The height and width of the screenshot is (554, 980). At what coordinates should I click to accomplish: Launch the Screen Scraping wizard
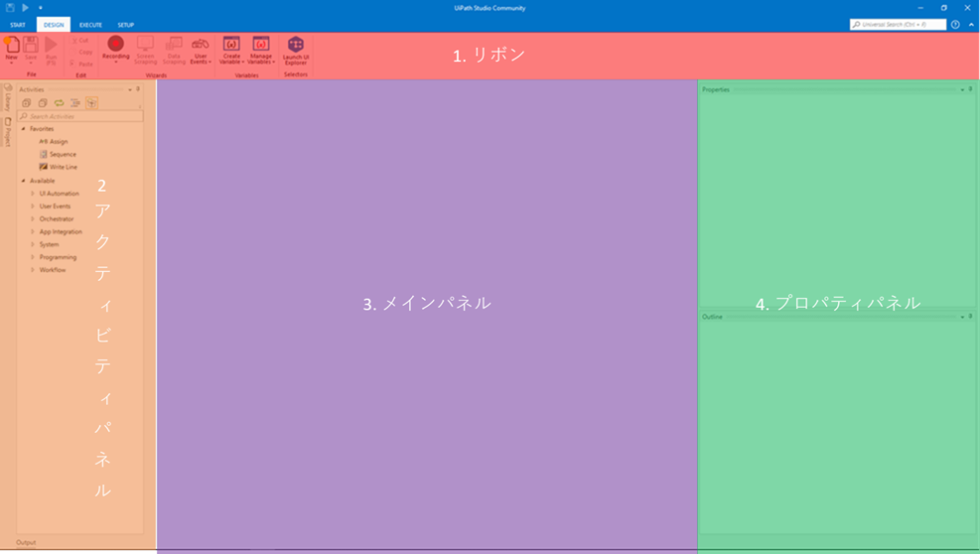click(x=146, y=50)
